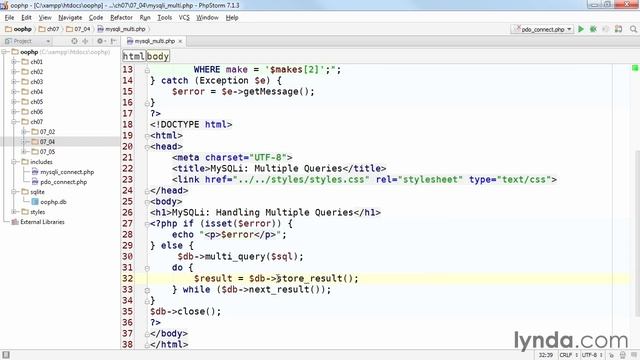Collapse the oophp root folder
This screenshot has width=640, height=360.
coord(4,52)
